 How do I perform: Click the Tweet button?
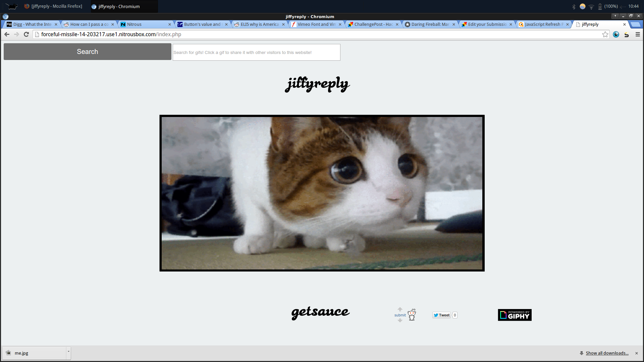(441, 315)
